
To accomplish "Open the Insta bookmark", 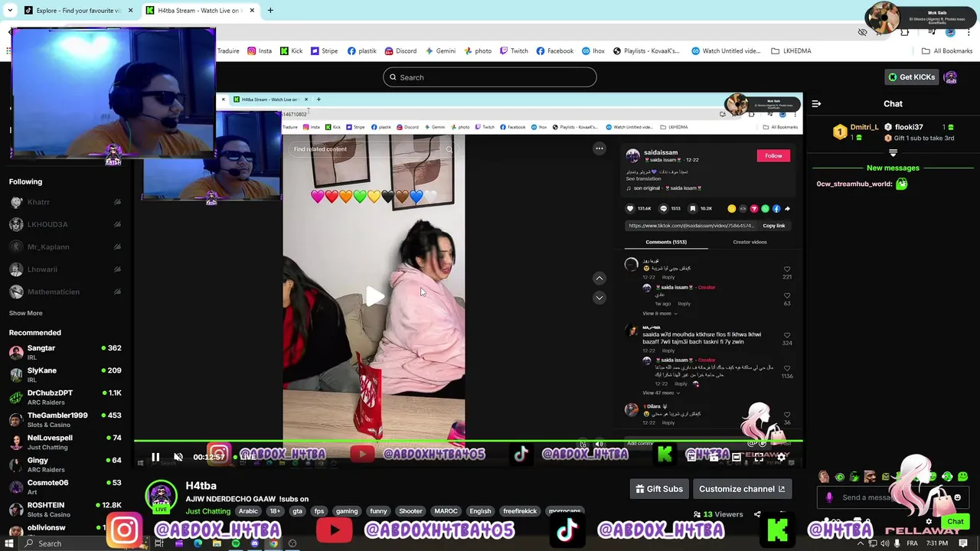I will 260,51.
